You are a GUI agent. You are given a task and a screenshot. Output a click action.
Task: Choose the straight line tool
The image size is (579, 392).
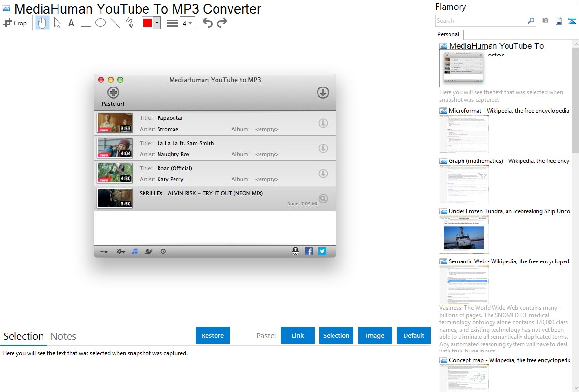tap(115, 23)
